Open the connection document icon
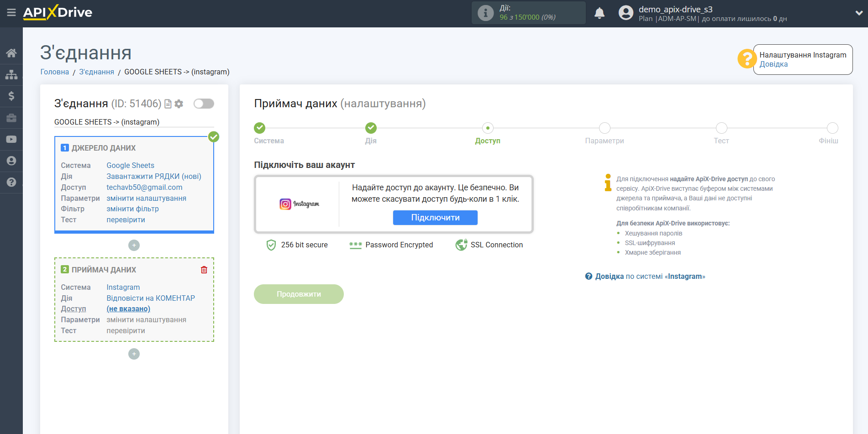The image size is (868, 434). tap(168, 104)
